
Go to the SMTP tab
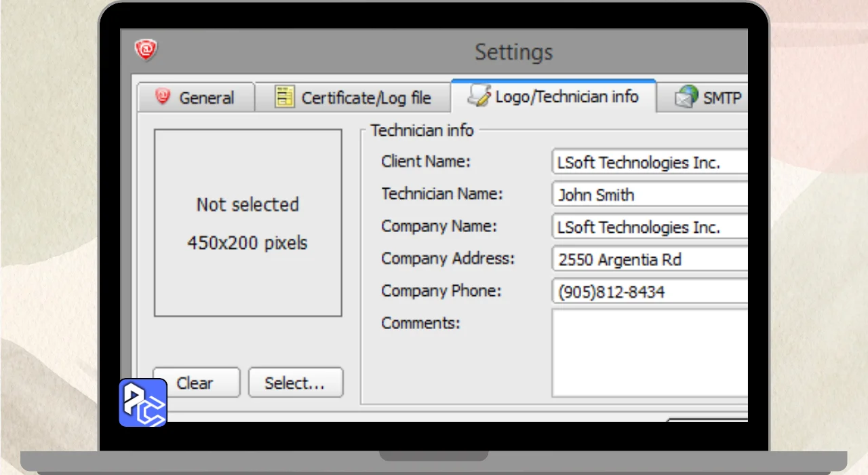tap(722, 98)
